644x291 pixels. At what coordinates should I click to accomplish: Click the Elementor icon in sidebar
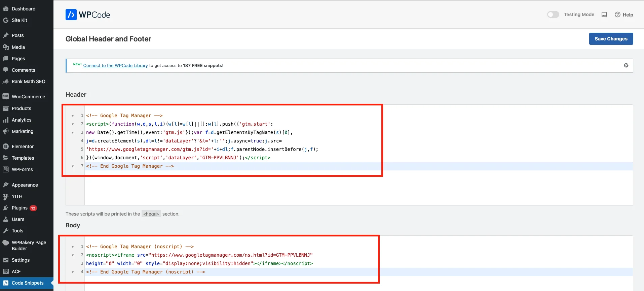[x=6, y=147]
